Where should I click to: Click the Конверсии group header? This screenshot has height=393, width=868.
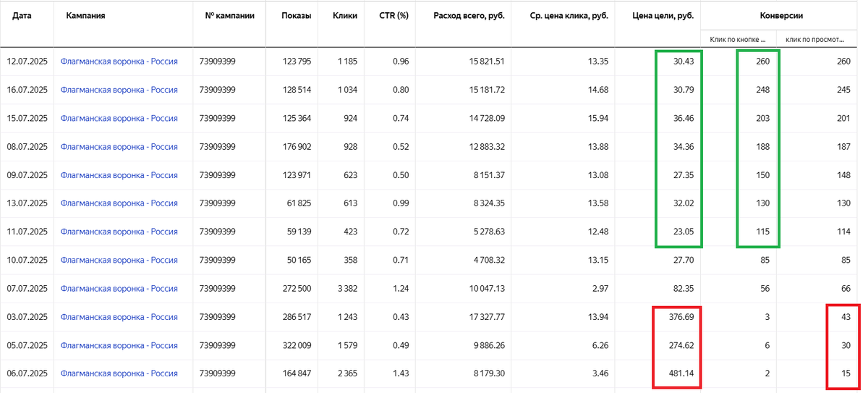click(x=781, y=15)
